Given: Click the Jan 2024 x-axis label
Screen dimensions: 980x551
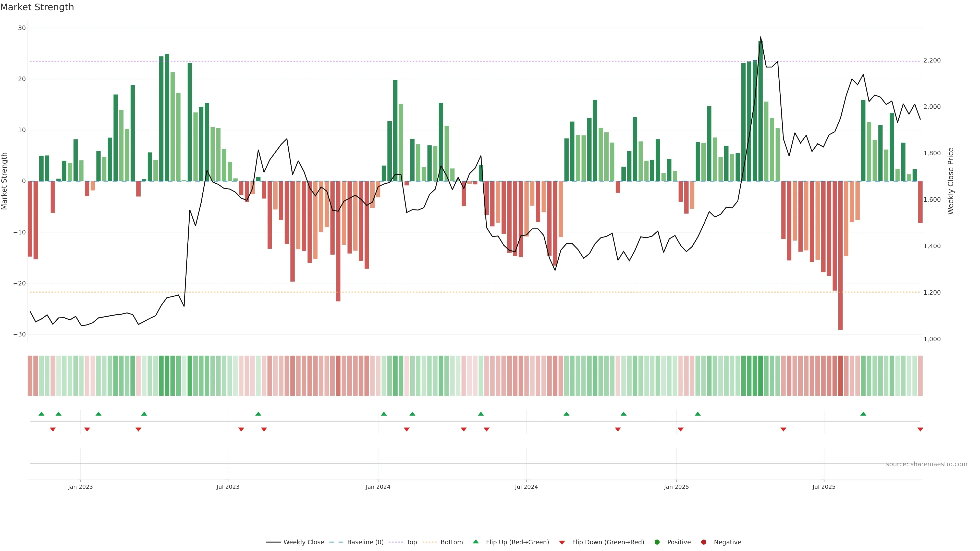Looking at the screenshot, I should [378, 487].
